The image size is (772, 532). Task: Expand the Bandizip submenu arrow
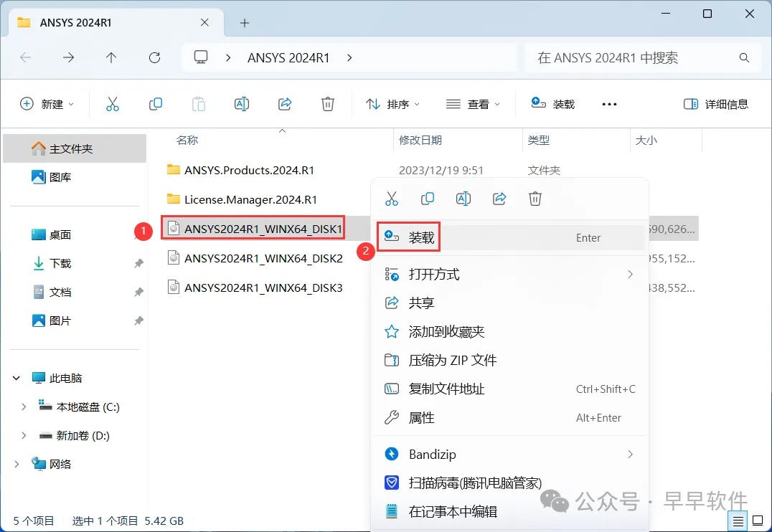630,454
